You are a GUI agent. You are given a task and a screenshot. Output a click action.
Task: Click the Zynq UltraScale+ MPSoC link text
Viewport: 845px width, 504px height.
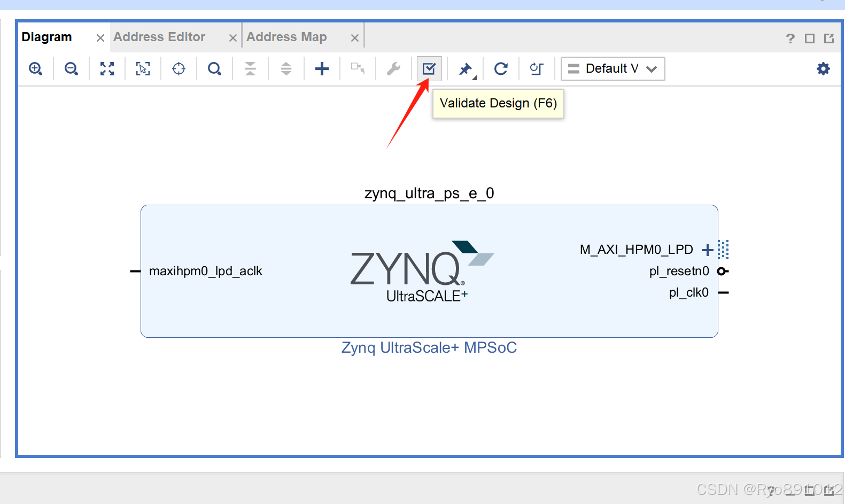pos(429,348)
